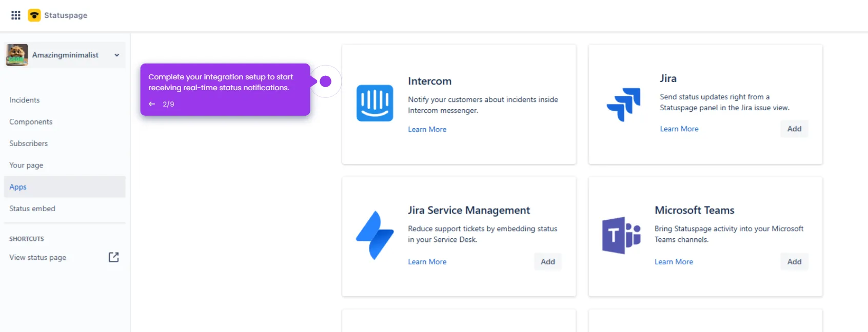This screenshot has height=332, width=868.
Task: Click Intercom description about notifying customers
Action: pos(483,105)
